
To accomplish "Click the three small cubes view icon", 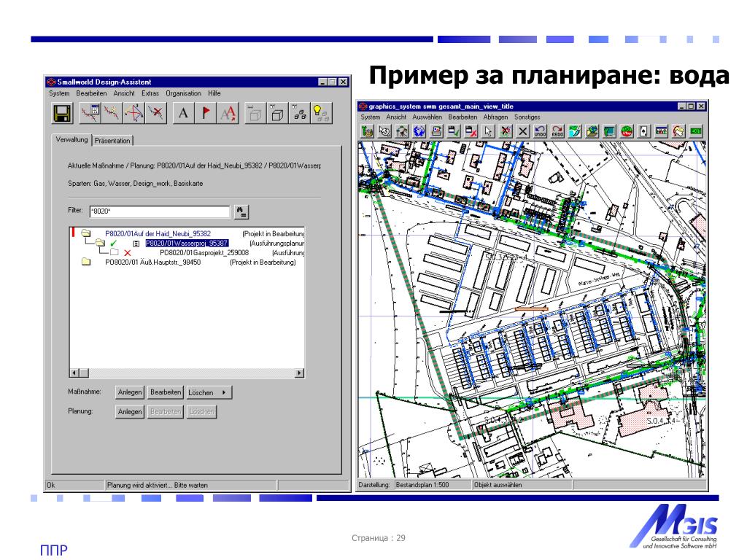I will click(300, 113).
